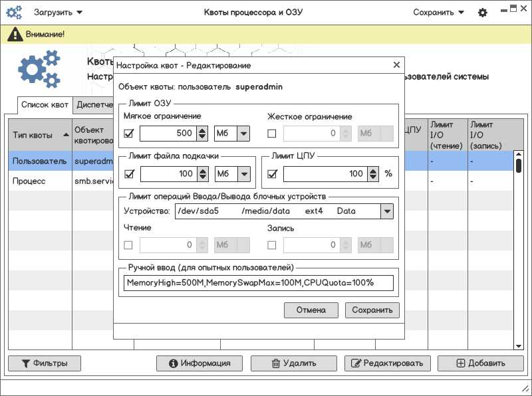Image resolution: width=532 pixels, height=396 pixels.
Task: Click Добавить button with plus icon
Action: pyautogui.click(x=480, y=363)
